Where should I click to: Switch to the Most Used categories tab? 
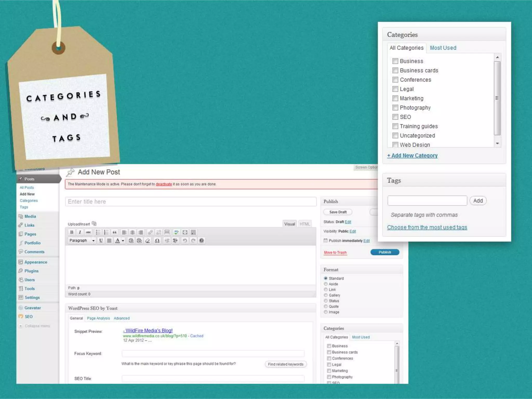(443, 48)
